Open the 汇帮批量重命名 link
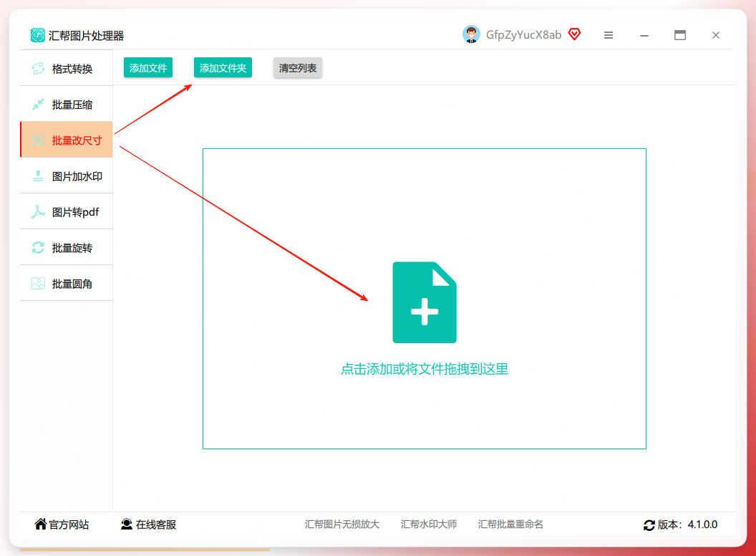 (510, 524)
